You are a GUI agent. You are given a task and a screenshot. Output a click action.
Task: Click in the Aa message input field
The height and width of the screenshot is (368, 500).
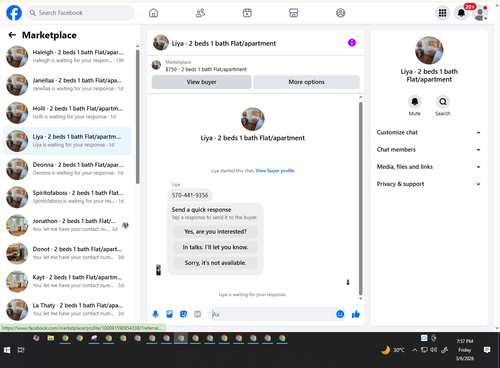(x=272, y=314)
